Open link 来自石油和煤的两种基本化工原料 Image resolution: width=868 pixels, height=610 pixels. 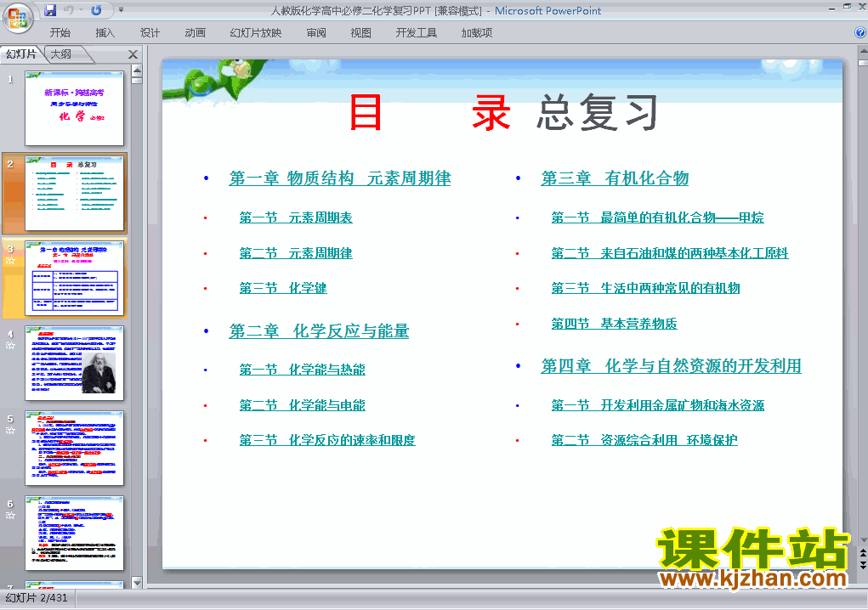point(695,253)
